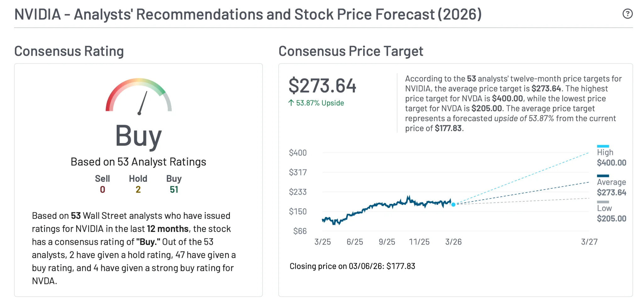Click the Consensus Price Target heading
The image size is (644, 304).
[x=351, y=51]
